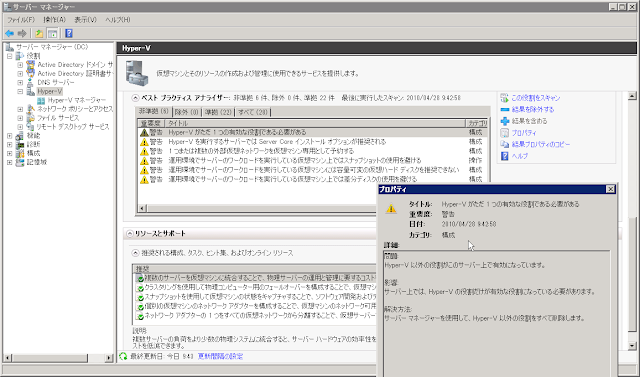Viewport: 640px width, 377px height.
Task: Collapse the Hyper-V tree node
Action: point(20,91)
